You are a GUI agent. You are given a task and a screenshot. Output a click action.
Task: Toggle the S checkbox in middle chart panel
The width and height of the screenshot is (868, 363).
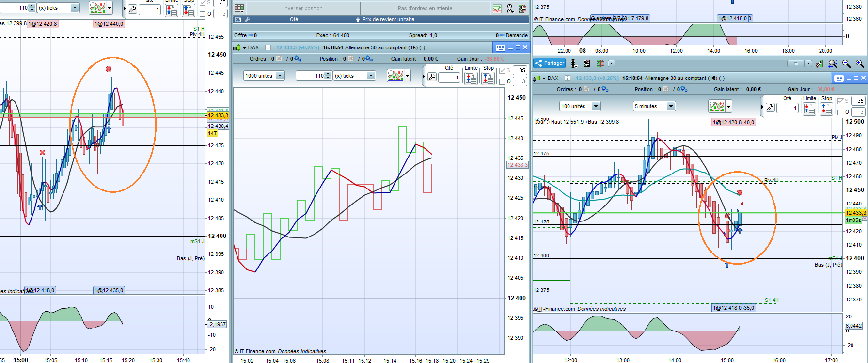502,71
